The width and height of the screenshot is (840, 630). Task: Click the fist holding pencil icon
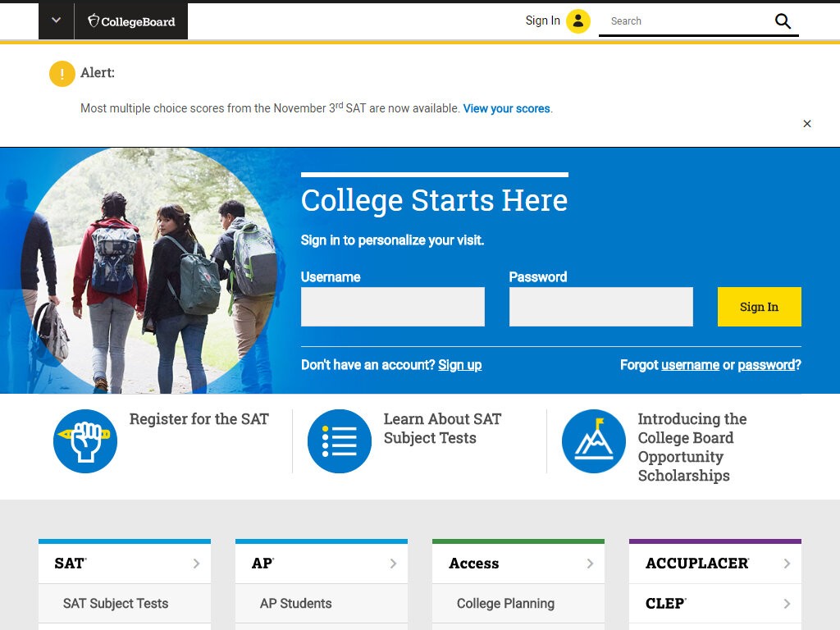(x=85, y=441)
